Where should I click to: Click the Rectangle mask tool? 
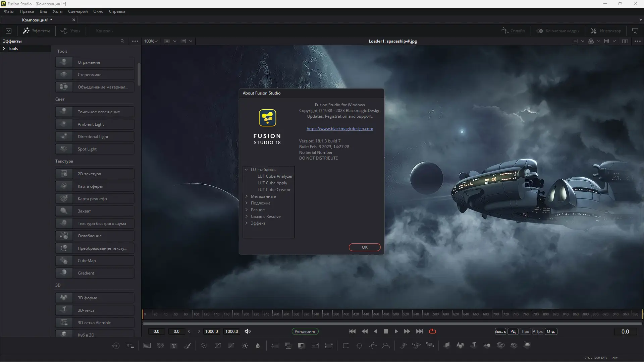(x=346, y=346)
